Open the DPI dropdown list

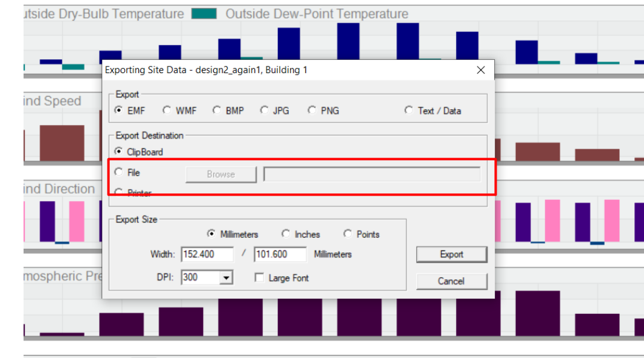coord(226,278)
